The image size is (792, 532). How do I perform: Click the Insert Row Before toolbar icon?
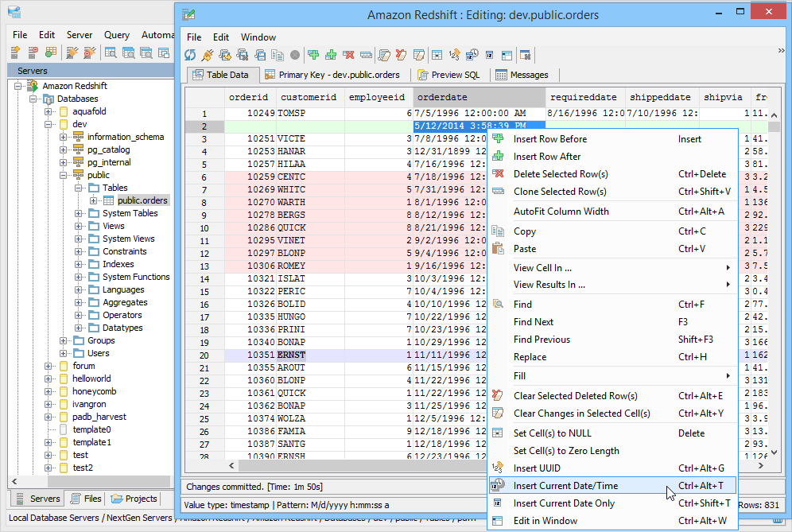(x=313, y=55)
